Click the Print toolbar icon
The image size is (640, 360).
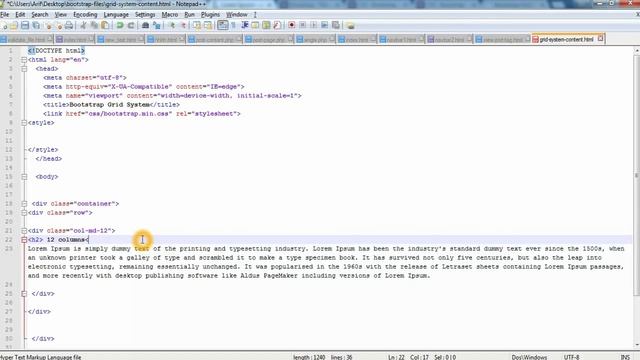coord(69,26)
